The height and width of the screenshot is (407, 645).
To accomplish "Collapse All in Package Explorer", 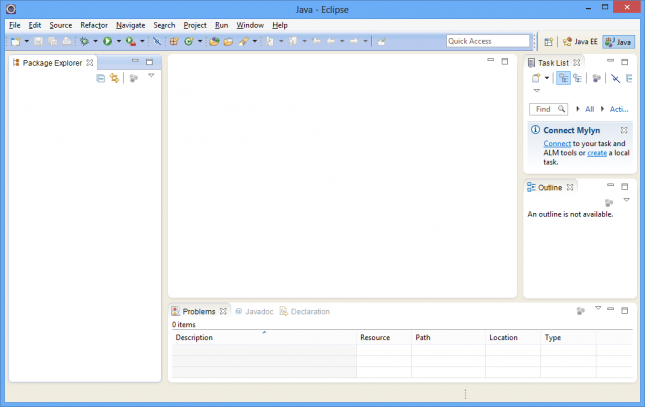I will [100, 78].
